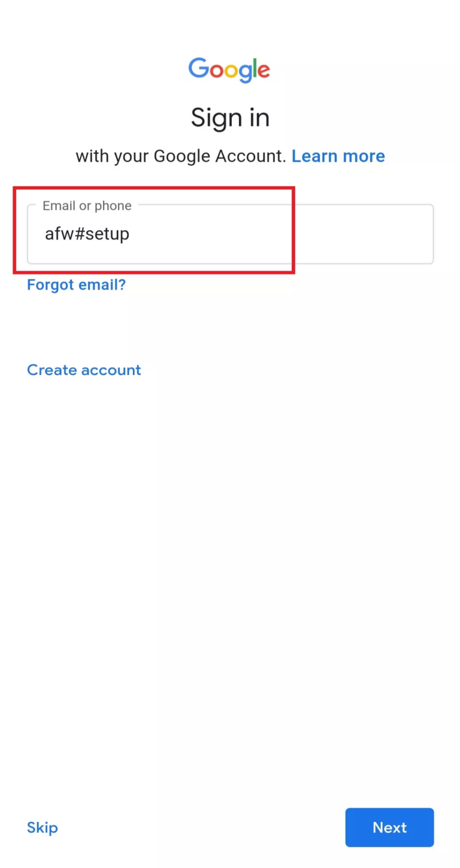Tap the "Sign in" heading
Viewport: 460px width, 868px height.
(229, 117)
